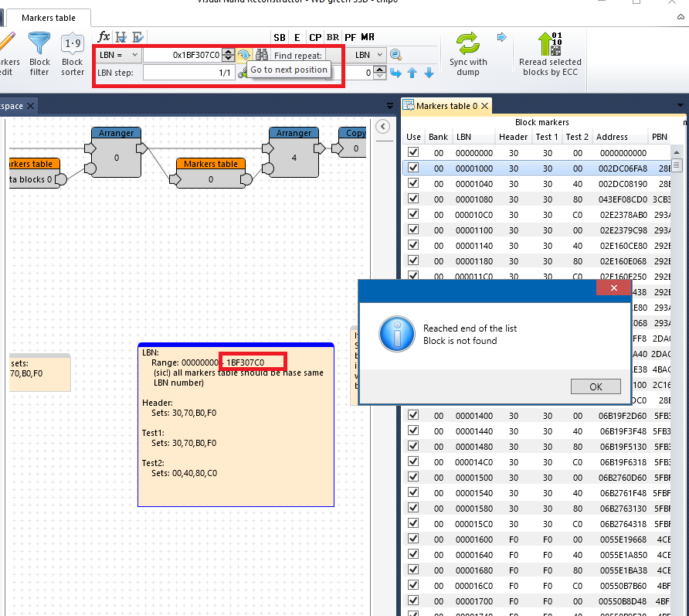Toggle Use checkbox for LBN 00000000
Screen dimensions: 689x616
(413, 152)
